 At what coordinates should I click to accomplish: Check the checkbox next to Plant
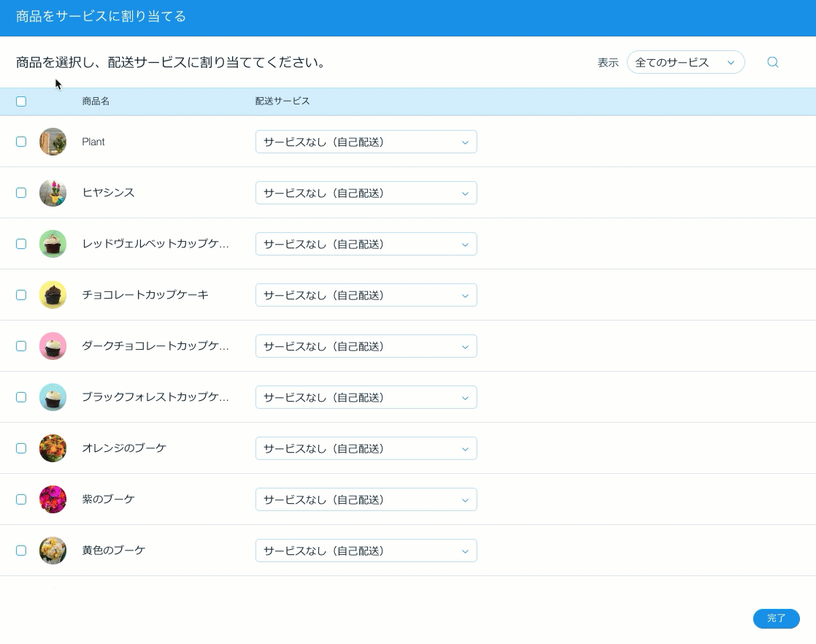21,142
